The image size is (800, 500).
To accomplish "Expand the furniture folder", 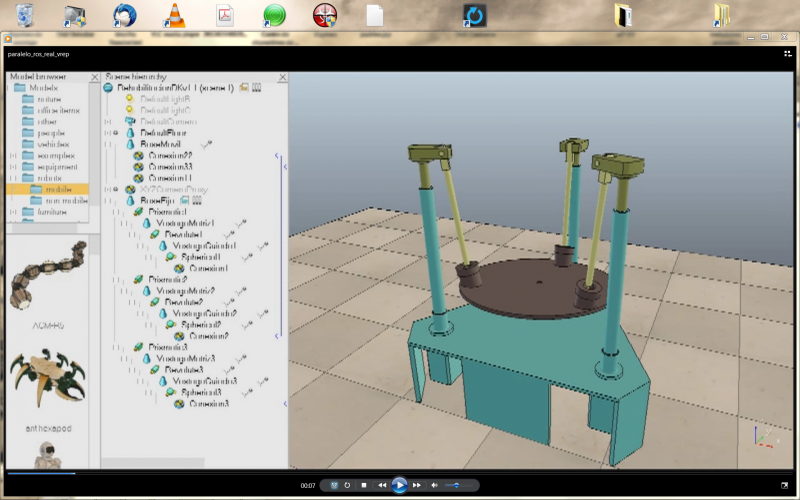I will pyautogui.click(x=12, y=212).
